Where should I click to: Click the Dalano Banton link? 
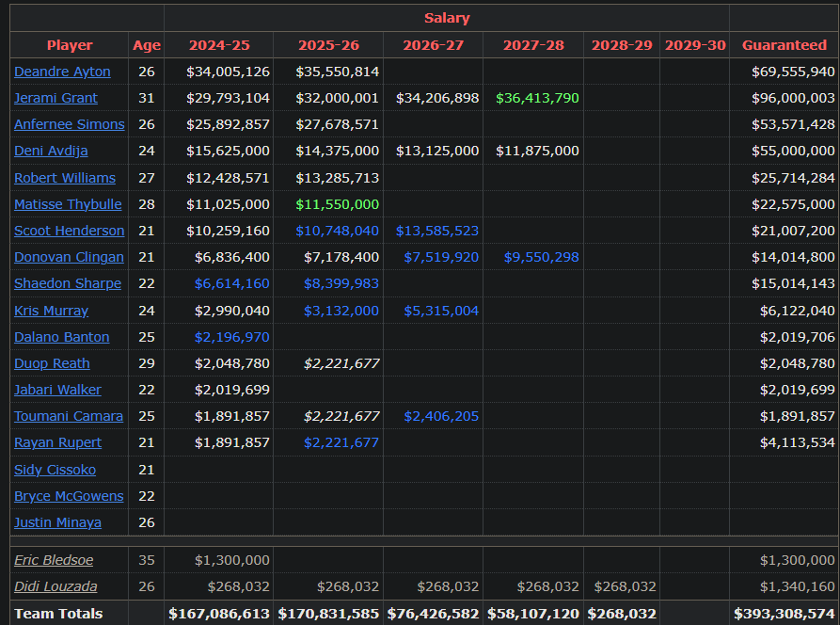(x=61, y=337)
